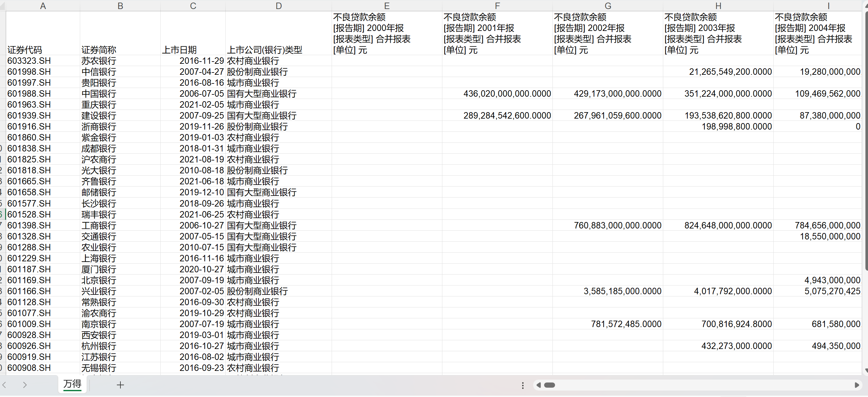Click horizontal scrollbar right arrow
Viewport: 868px width, 397px height.
857,385
